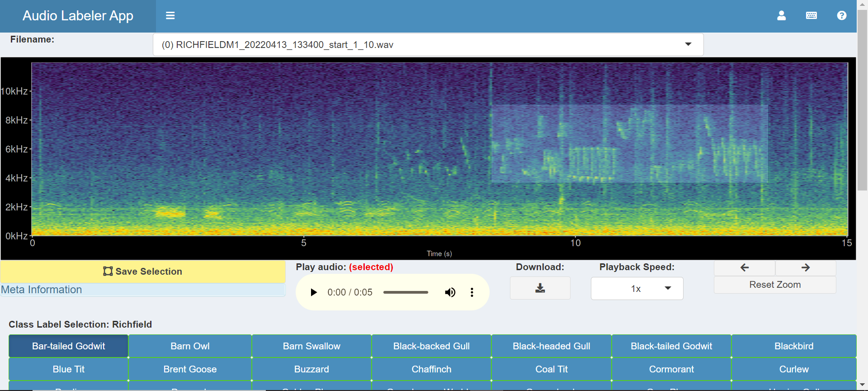Choose the Chaffinch class label

[431, 369]
